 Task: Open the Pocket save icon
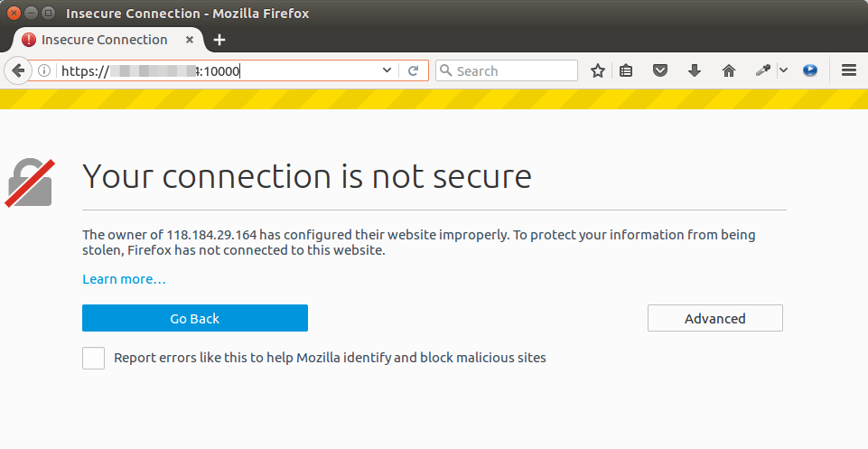point(660,70)
